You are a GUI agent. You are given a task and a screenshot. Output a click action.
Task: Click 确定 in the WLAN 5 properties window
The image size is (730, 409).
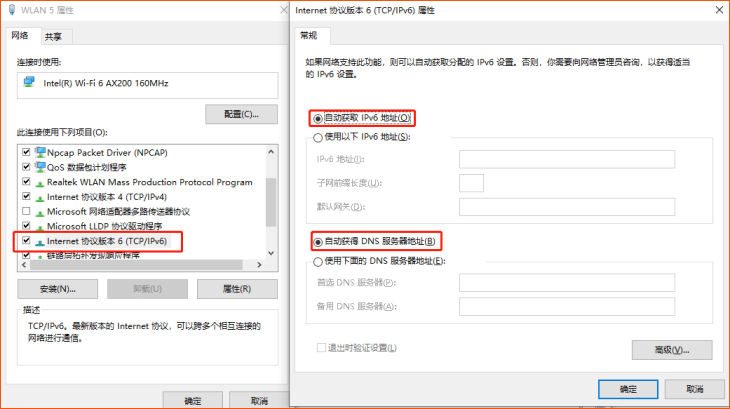coord(193,401)
